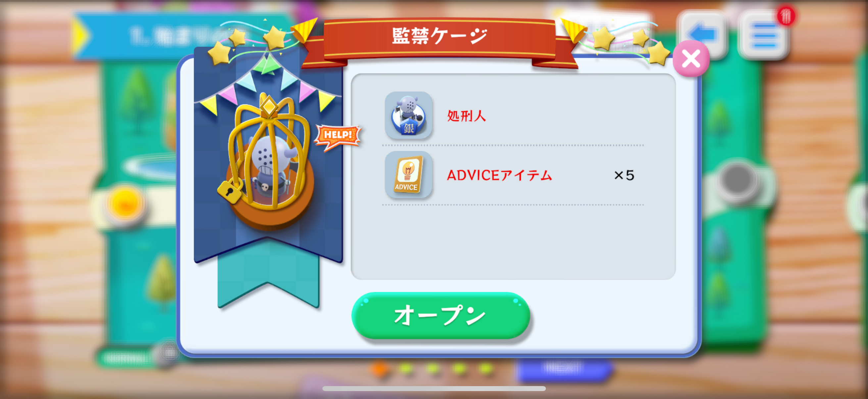Open the hamburger menu with notification badge
Image resolution: width=868 pixels, height=399 pixels.
[x=764, y=36]
